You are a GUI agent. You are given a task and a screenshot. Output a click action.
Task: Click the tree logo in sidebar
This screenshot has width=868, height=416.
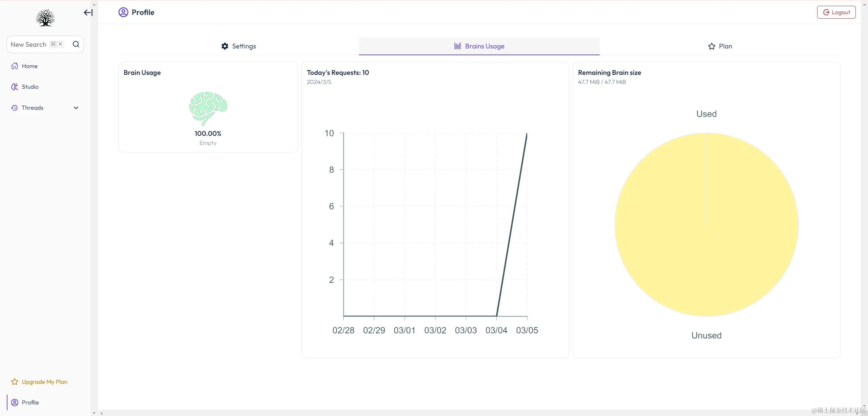45,18
